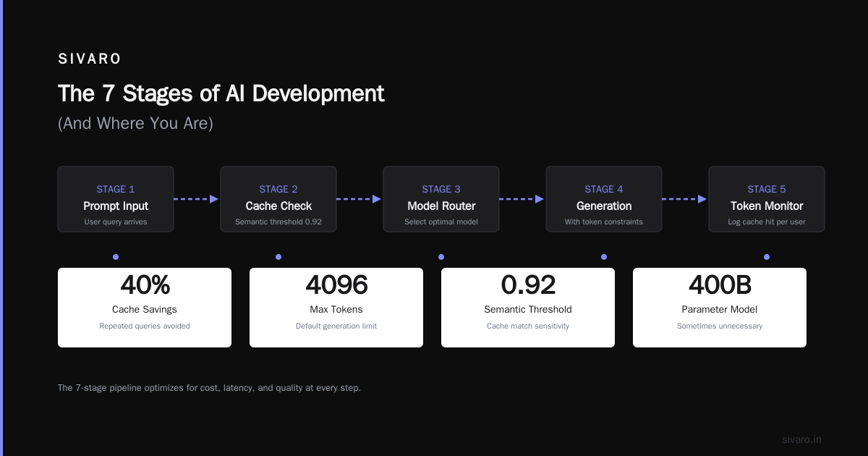Click the 'Select optimal model' text

[x=441, y=222]
